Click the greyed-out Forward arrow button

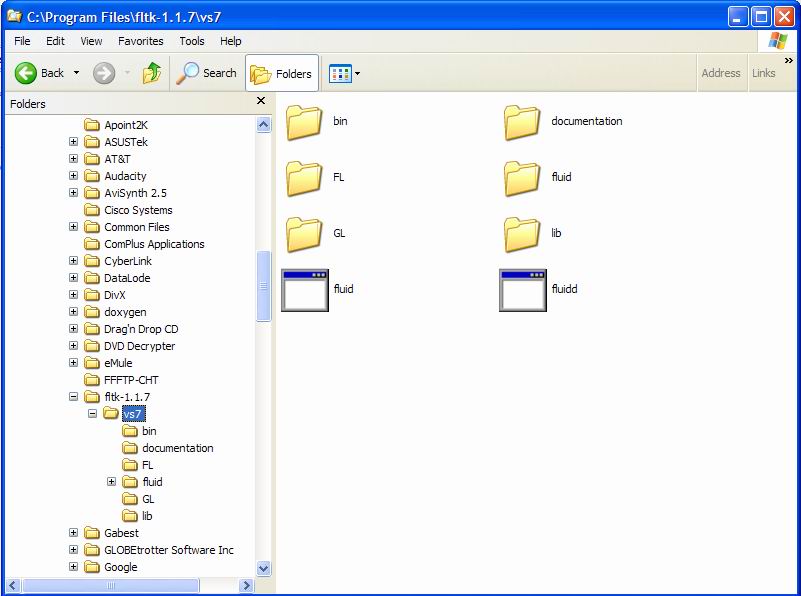click(x=104, y=73)
